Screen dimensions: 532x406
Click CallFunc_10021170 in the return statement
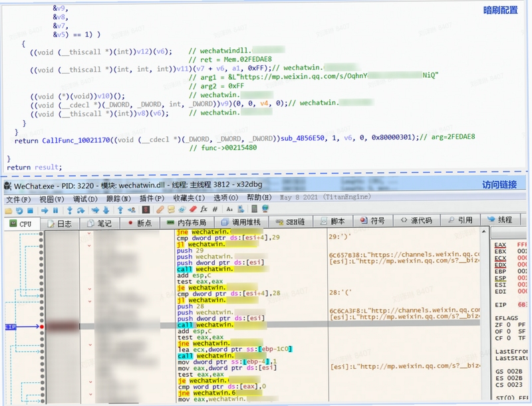pos(76,140)
